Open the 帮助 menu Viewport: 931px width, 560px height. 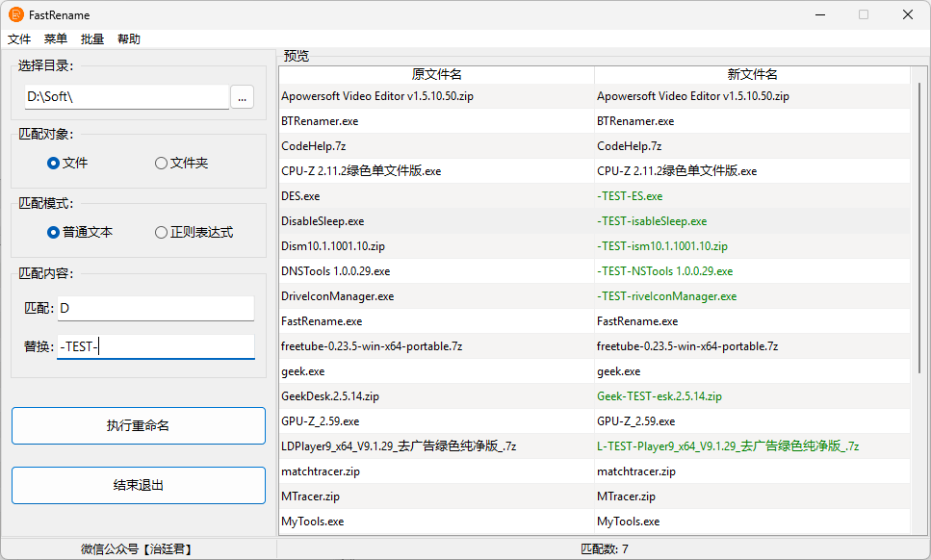point(129,39)
